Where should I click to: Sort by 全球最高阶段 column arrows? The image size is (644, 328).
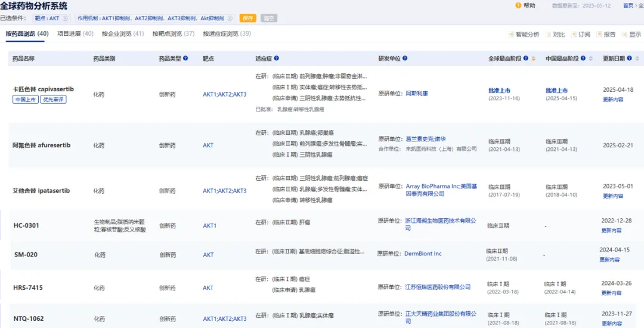coord(534,58)
